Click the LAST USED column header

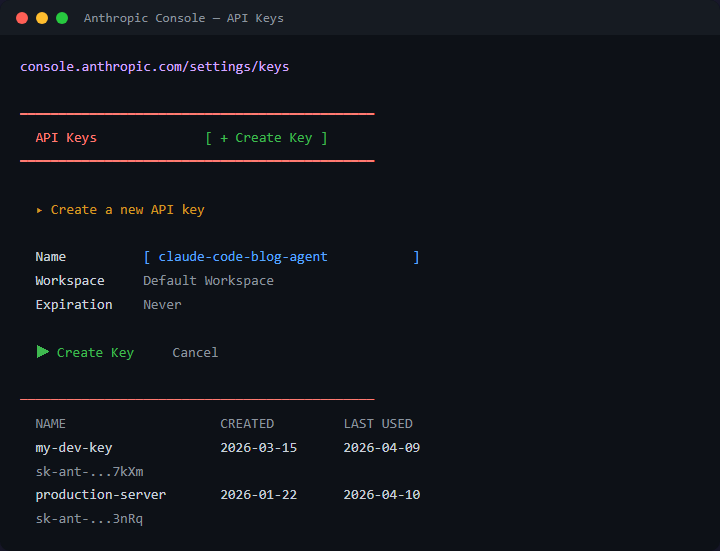tap(378, 423)
